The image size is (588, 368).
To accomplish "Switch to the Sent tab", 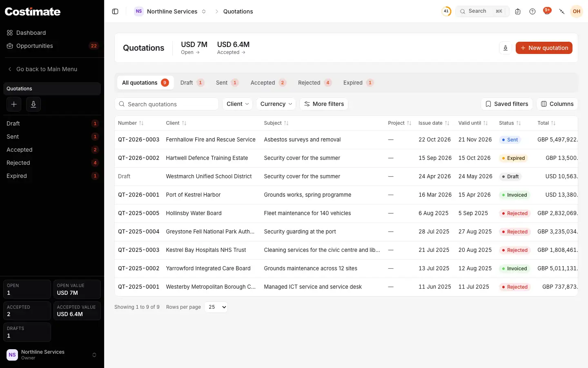I will click(x=227, y=83).
